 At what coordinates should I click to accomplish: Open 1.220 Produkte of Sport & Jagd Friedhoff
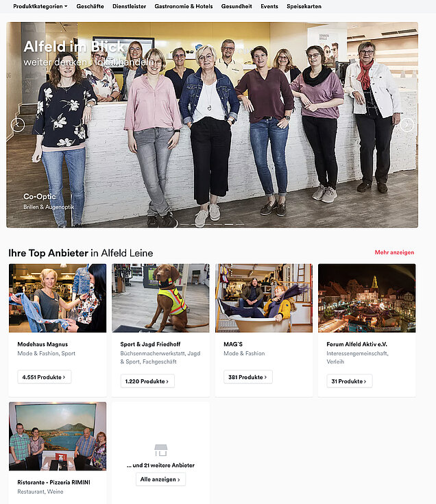click(147, 381)
